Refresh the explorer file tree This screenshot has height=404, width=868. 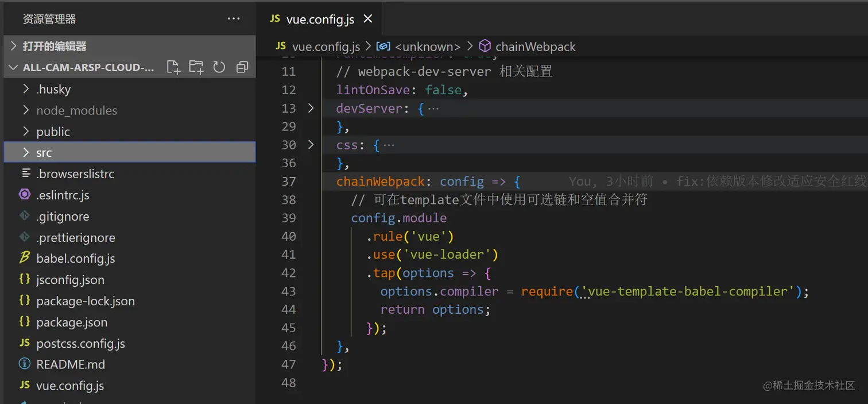[219, 67]
